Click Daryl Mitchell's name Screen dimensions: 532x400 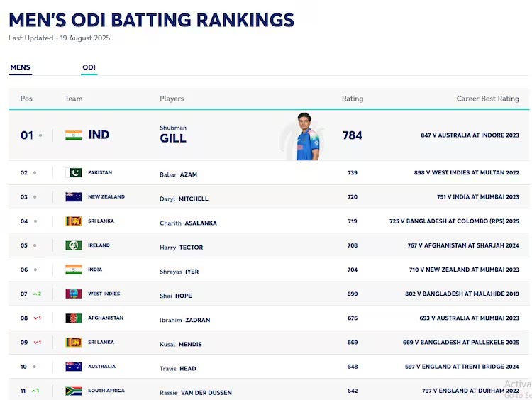(x=184, y=199)
